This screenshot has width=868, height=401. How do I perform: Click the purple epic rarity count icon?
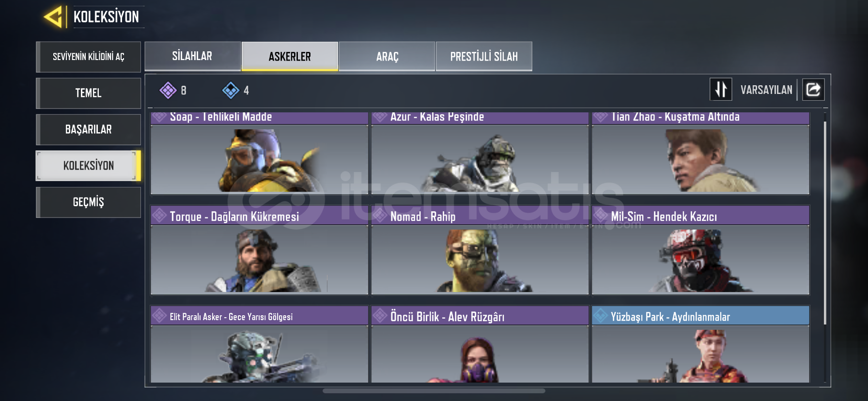[168, 90]
